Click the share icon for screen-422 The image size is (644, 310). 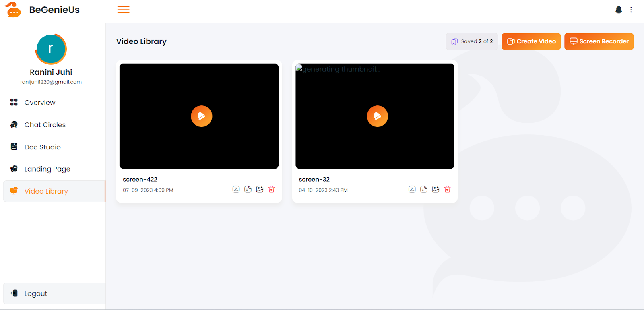click(236, 189)
